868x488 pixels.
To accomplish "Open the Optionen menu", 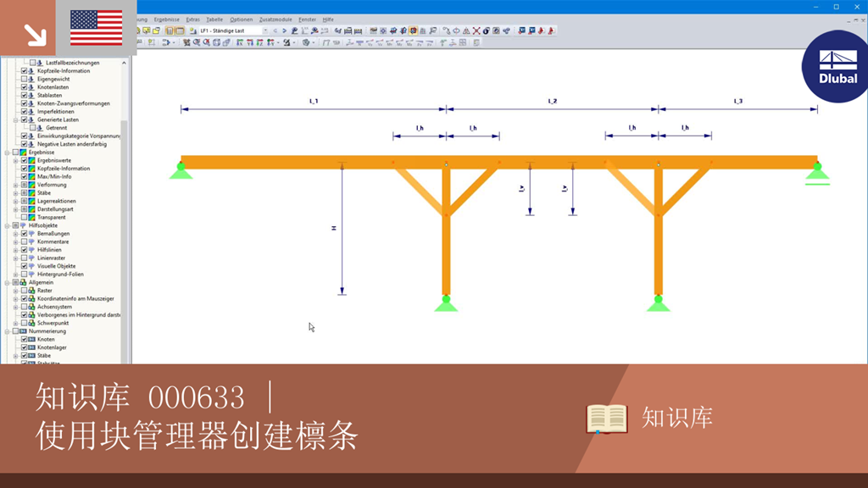I will [x=241, y=19].
